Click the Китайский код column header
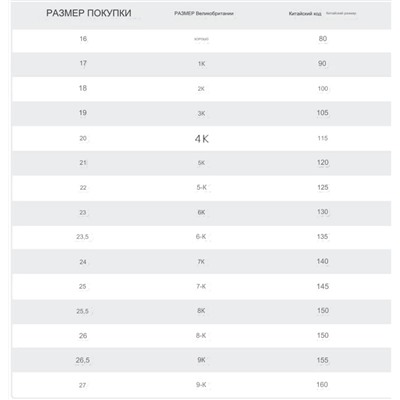 point(305,14)
